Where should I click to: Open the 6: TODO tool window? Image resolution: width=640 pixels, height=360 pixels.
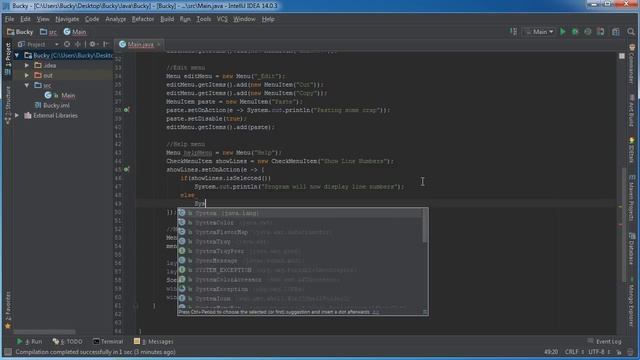67,342
